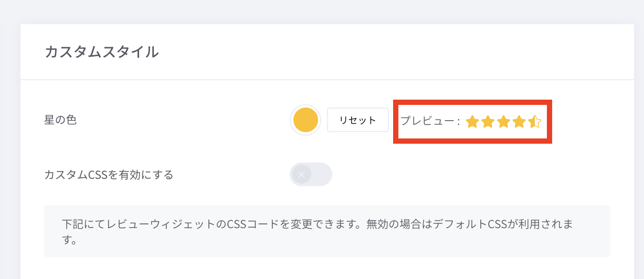Screen dimensions: 644x279
Task: Click the third preview star
Action: click(x=503, y=122)
